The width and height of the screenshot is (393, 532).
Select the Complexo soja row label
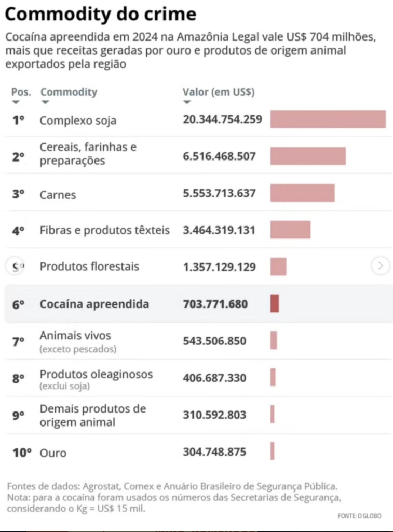coord(78,121)
